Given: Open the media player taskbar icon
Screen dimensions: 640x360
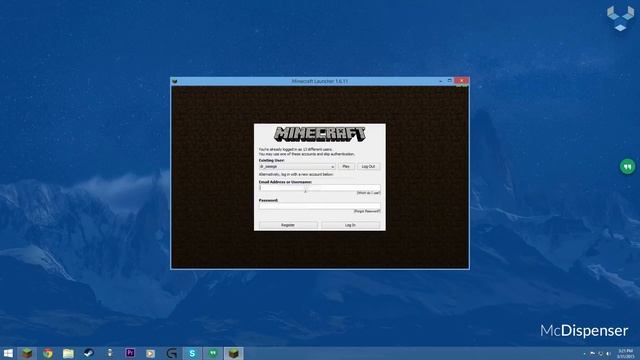Looking at the screenshot, I should (x=151, y=353).
